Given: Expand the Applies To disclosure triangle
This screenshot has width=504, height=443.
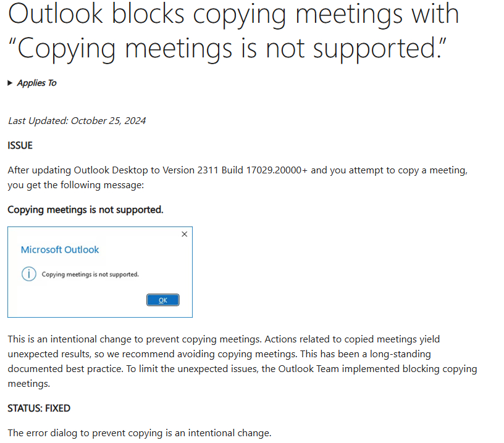Looking at the screenshot, I should tap(10, 83).
